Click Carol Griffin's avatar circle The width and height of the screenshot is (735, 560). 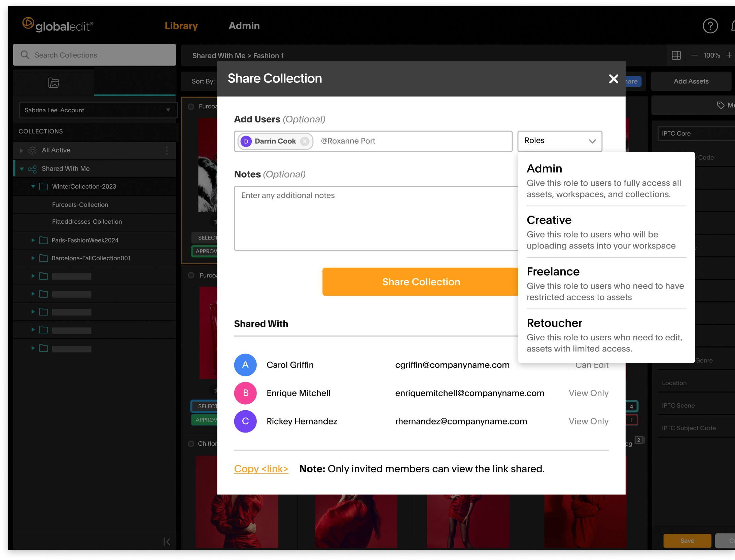pyautogui.click(x=245, y=365)
